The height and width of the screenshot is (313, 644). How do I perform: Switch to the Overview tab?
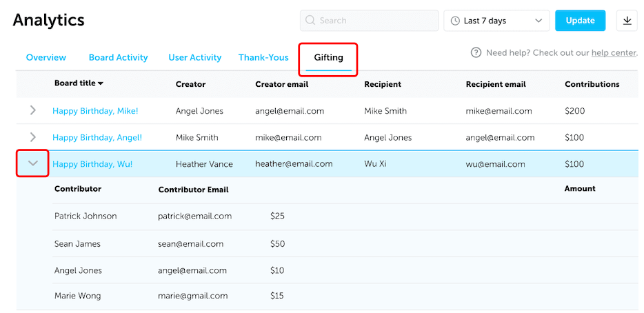coord(46,57)
